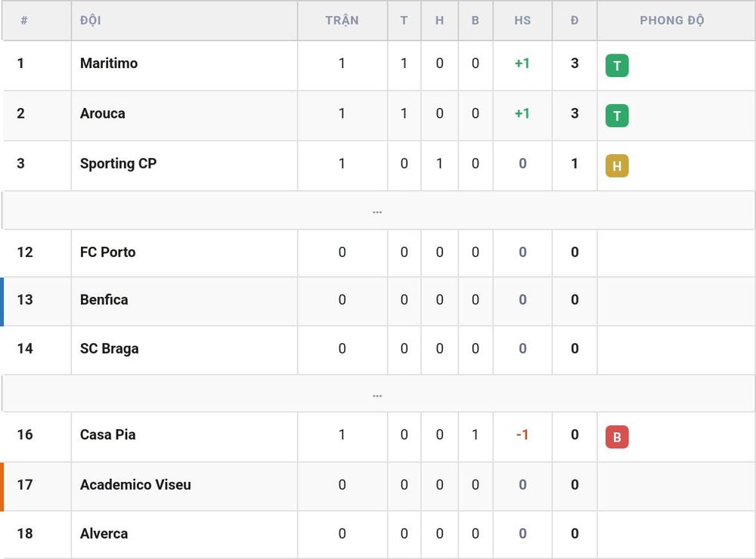Open the Academico Viseu team link

tap(135, 484)
